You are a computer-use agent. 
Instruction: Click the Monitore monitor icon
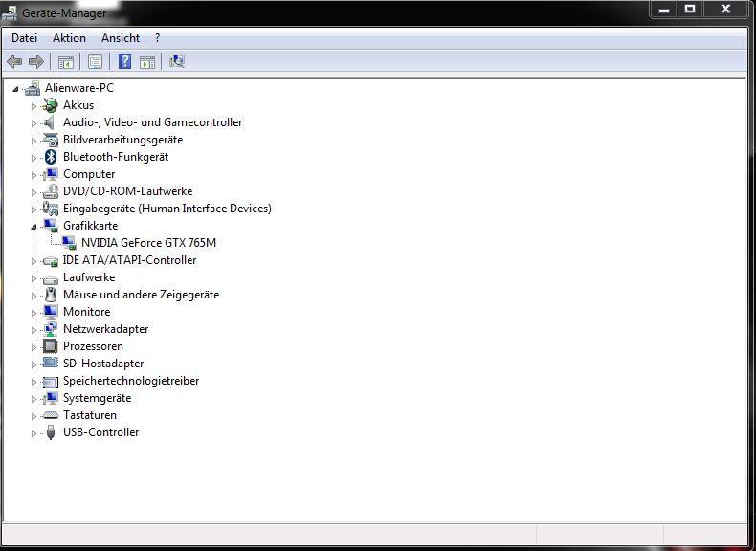[x=50, y=312]
